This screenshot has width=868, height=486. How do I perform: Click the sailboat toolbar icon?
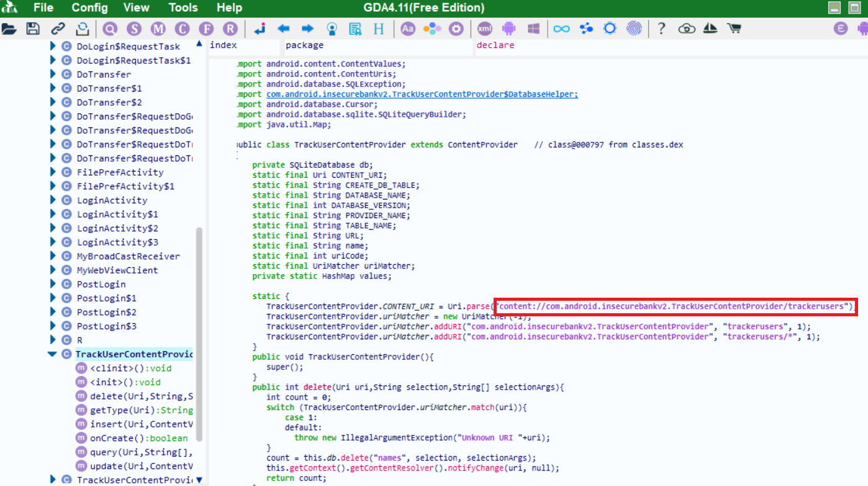710,29
